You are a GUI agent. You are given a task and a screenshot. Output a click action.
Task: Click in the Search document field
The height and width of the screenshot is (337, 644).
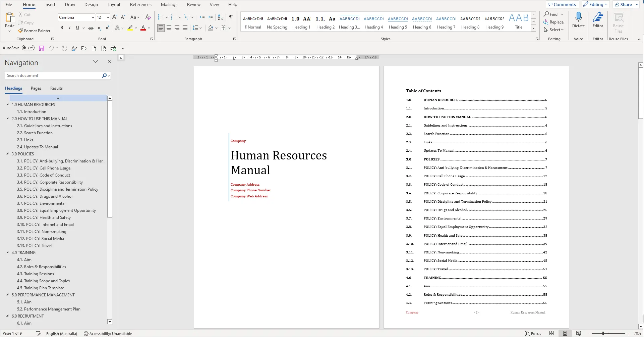pos(54,76)
